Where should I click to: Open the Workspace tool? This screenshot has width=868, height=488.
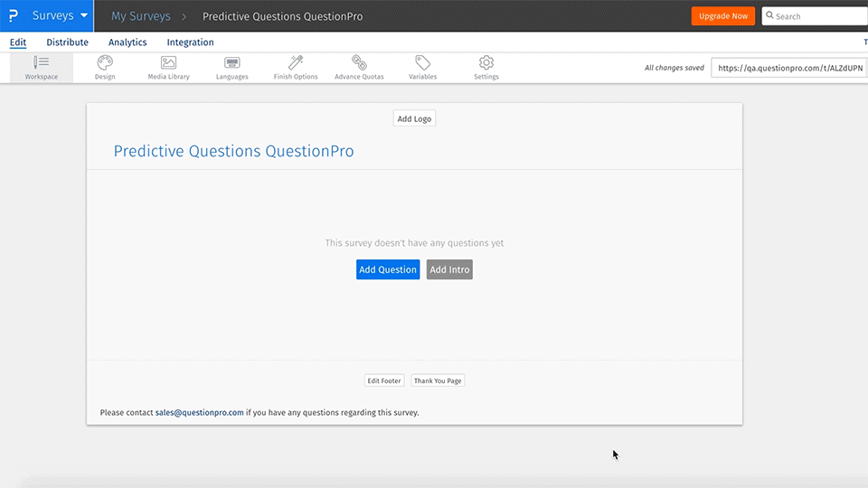(x=42, y=68)
